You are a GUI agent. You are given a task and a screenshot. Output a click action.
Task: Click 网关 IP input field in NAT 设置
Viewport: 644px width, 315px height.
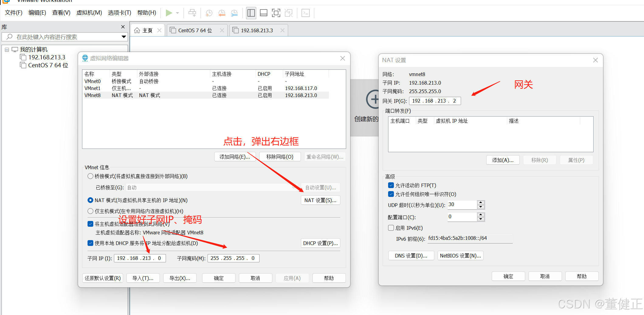[435, 101]
